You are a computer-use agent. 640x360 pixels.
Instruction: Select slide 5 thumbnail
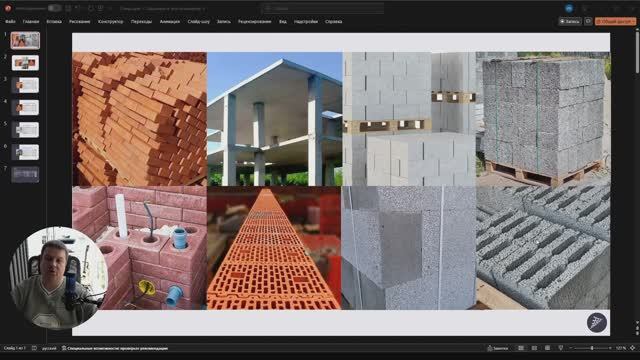point(25,130)
